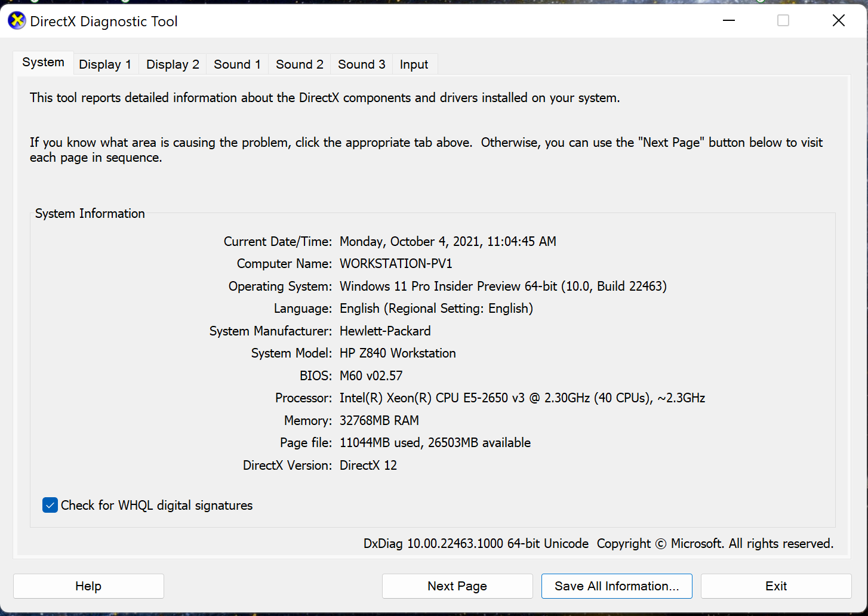View the Sound 3 tab
868x616 pixels.
click(x=362, y=64)
